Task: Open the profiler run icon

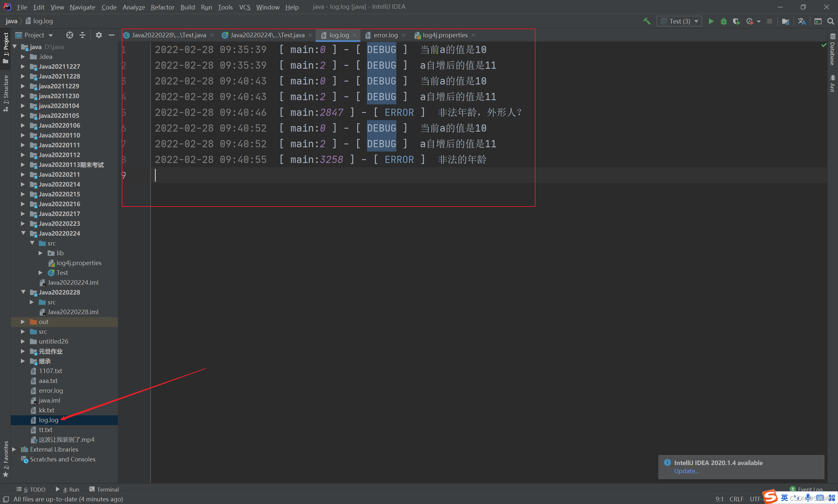Action: pos(750,21)
